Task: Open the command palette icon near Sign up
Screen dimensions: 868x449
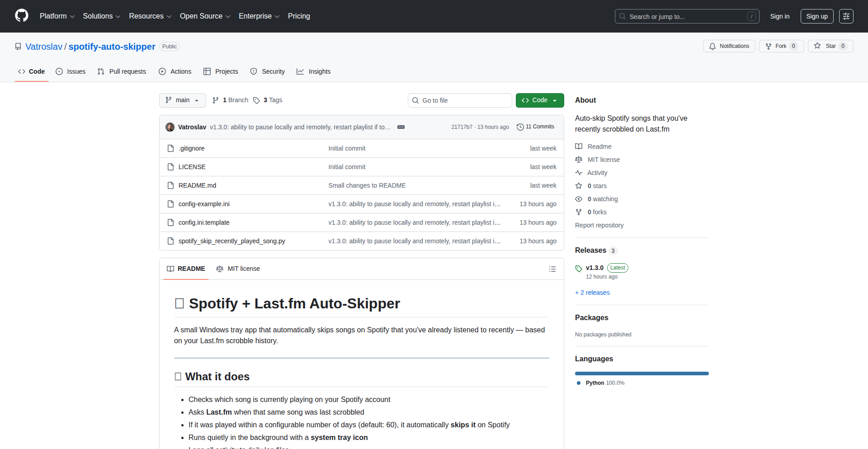Action: click(846, 16)
